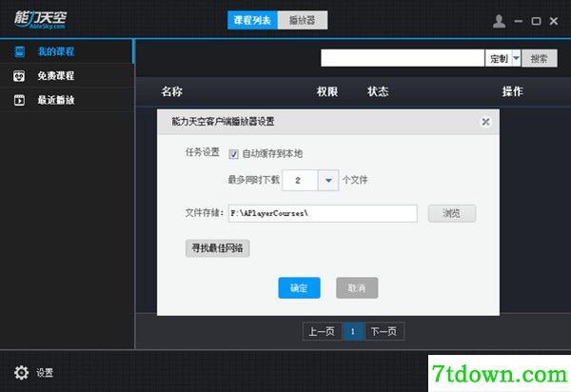The width and height of the screenshot is (571, 392).
Task: Minimize the application window
Action: point(519,21)
